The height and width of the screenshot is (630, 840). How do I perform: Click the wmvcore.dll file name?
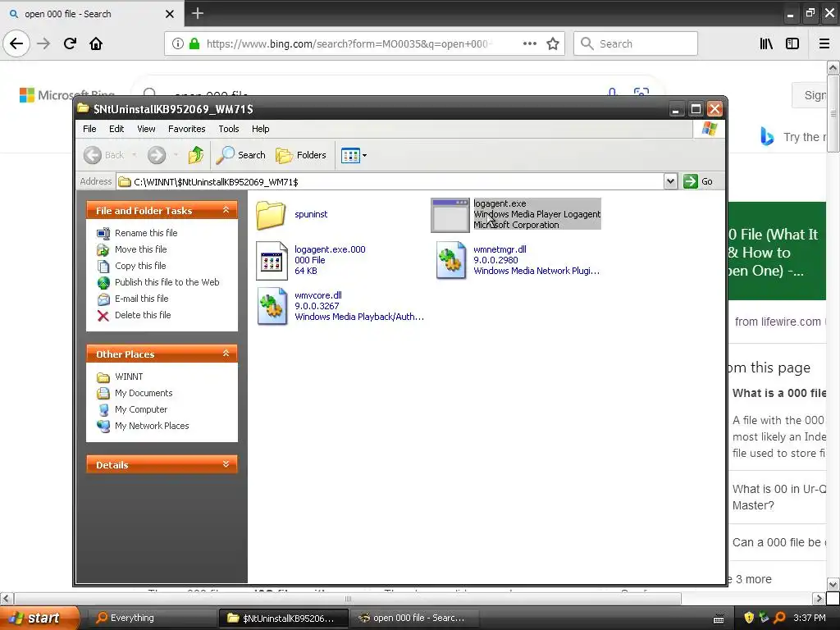point(318,295)
